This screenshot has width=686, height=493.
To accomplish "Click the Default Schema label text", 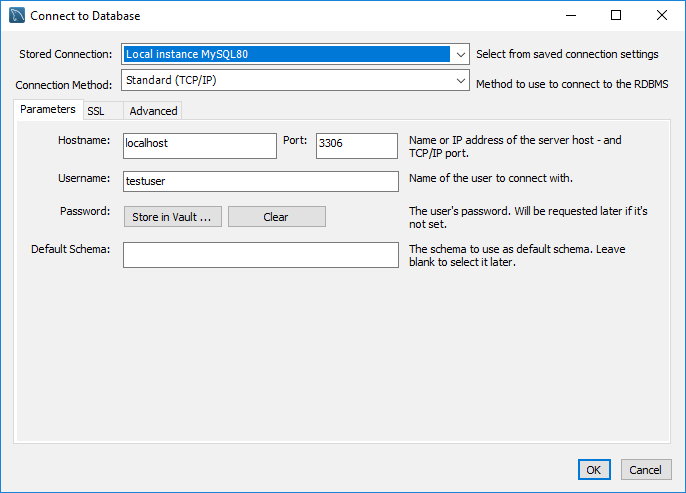I will [70, 249].
